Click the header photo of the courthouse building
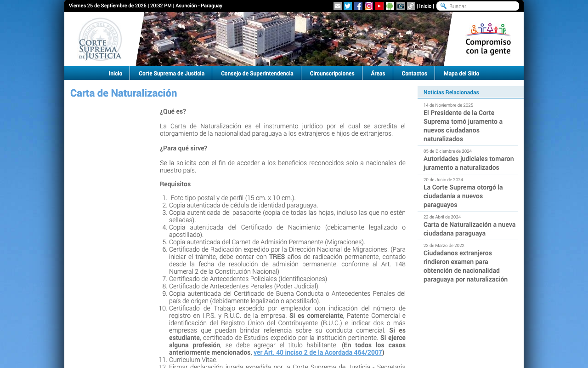The image size is (588, 368). pyautogui.click(x=294, y=39)
